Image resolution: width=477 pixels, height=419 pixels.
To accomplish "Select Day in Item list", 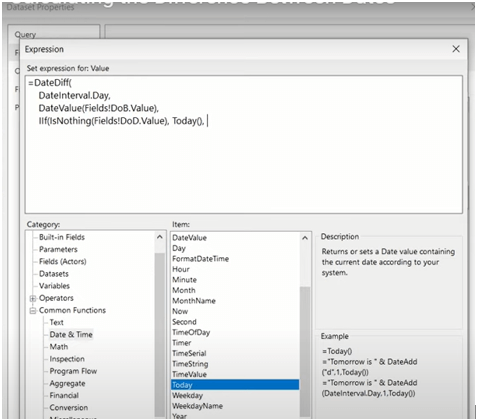I will 179,248.
